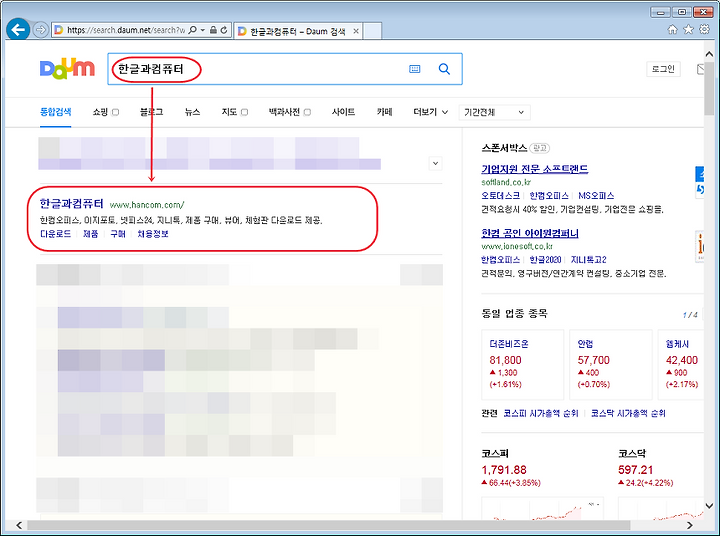720x536 pixels.
Task: Open a new blank browser tab
Action: (372, 31)
